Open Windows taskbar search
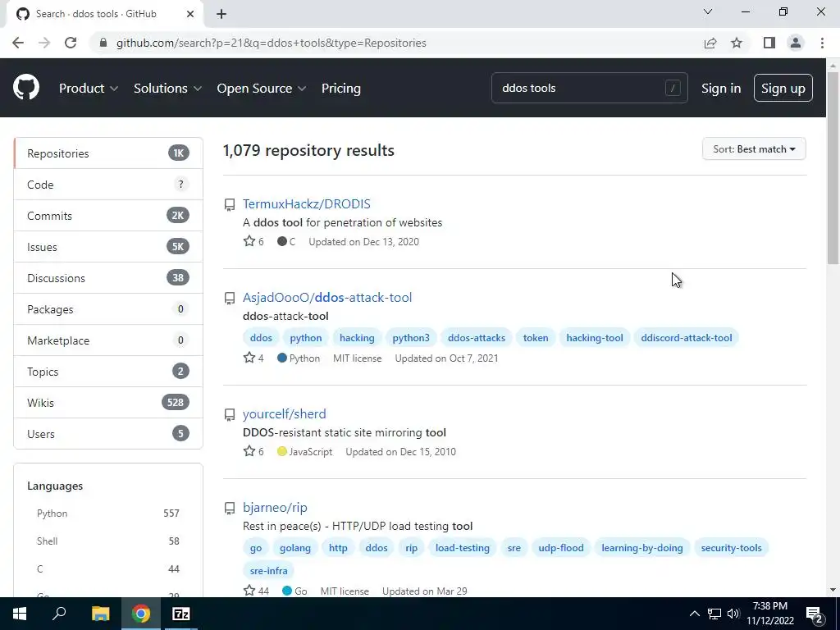 point(59,614)
